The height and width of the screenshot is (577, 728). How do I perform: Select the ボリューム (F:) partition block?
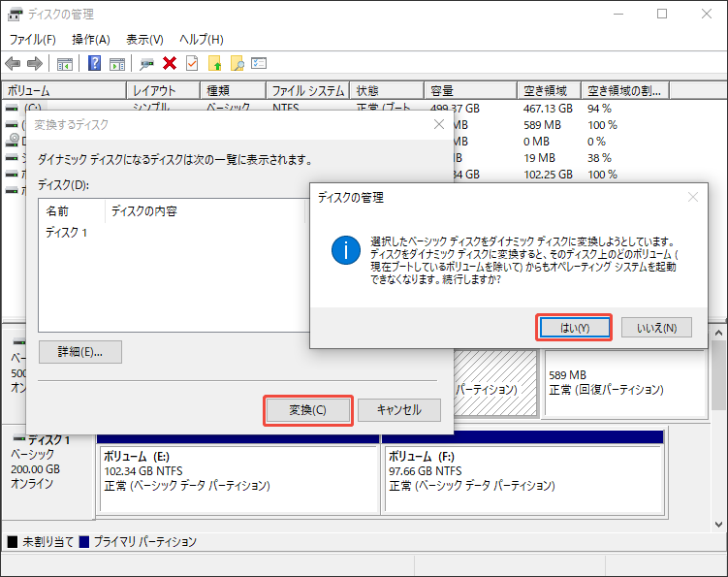pos(523,478)
